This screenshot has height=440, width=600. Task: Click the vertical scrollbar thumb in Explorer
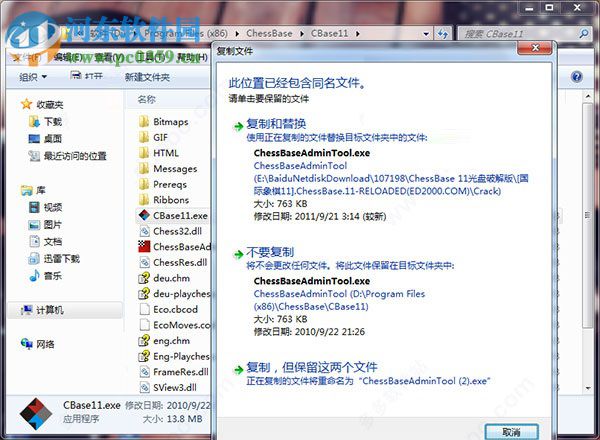click(588, 215)
